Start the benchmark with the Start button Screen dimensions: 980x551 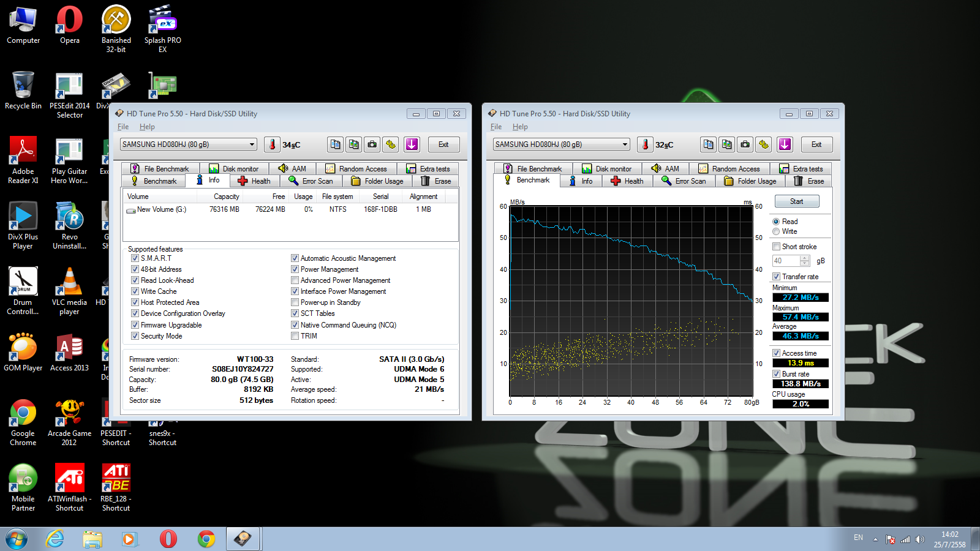coord(796,201)
